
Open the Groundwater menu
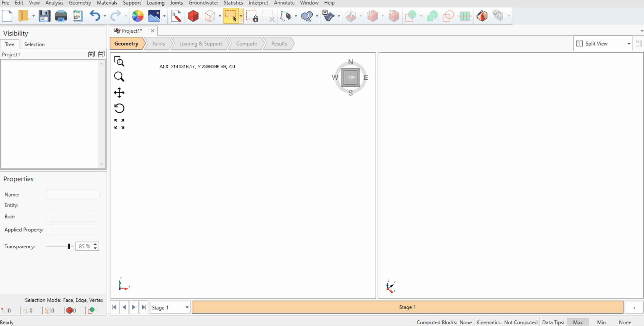[x=203, y=3]
